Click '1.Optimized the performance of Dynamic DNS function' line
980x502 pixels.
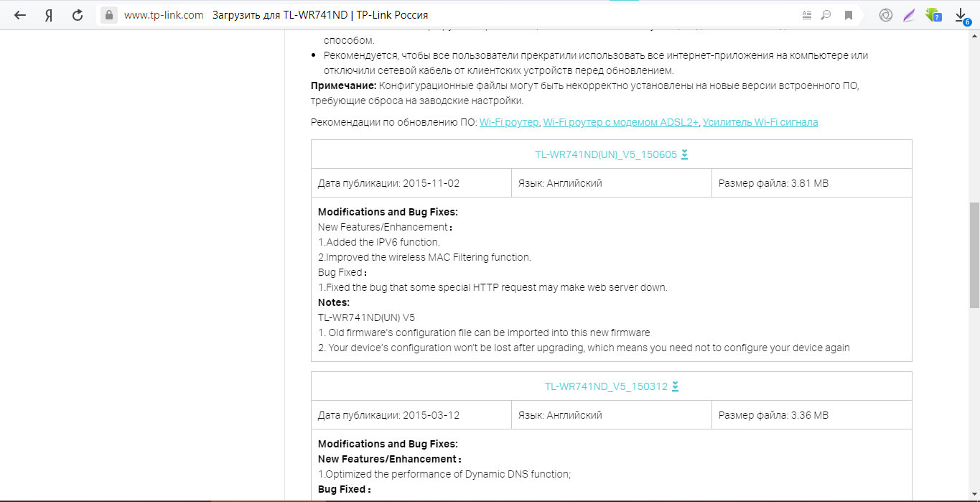click(444, 474)
